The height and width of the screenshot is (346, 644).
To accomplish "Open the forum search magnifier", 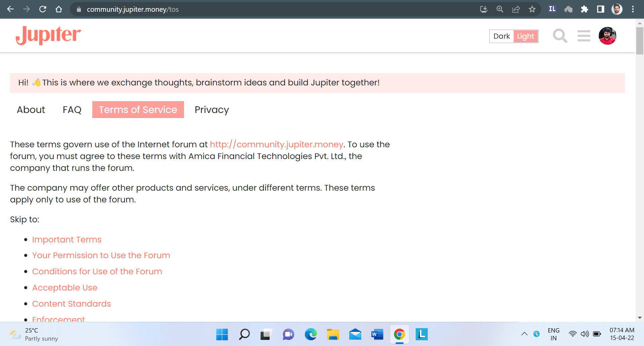I will click(560, 36).
